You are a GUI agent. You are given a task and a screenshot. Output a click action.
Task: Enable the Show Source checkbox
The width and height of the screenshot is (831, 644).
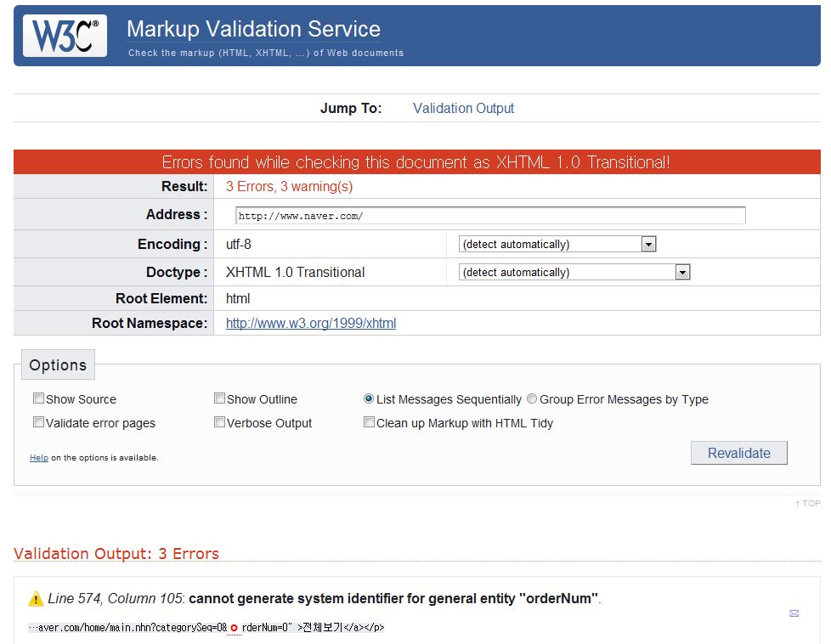coord(38,398)
